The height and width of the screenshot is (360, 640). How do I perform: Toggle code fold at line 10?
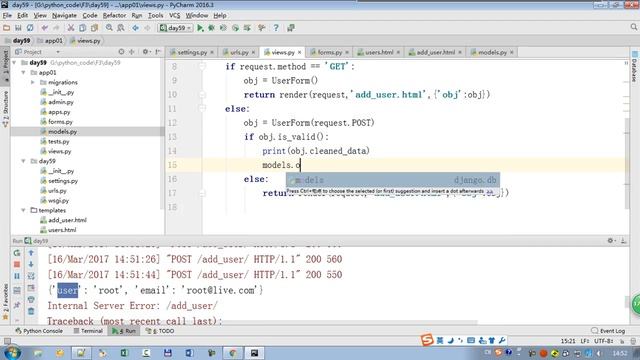(x=202, y=95)
